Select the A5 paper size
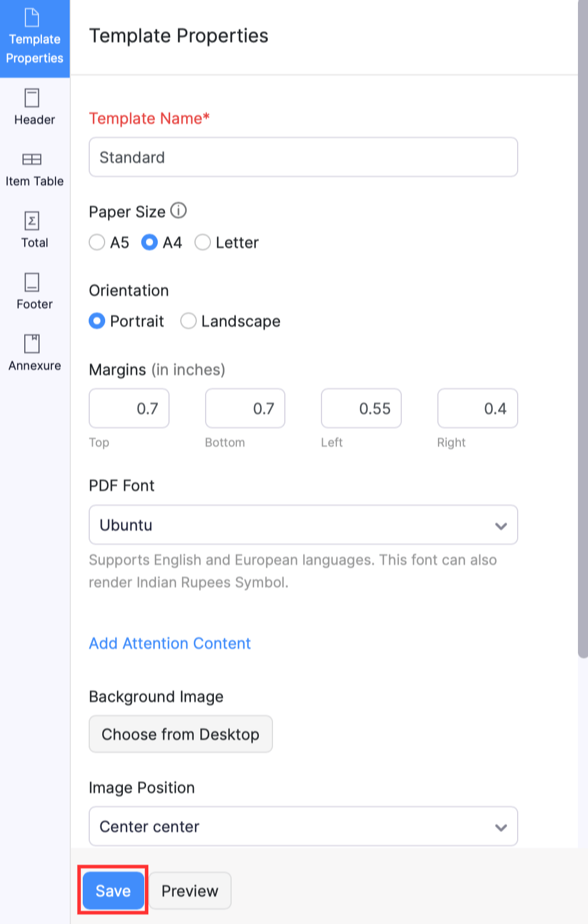Screen dimensions: 588x924 97,242
